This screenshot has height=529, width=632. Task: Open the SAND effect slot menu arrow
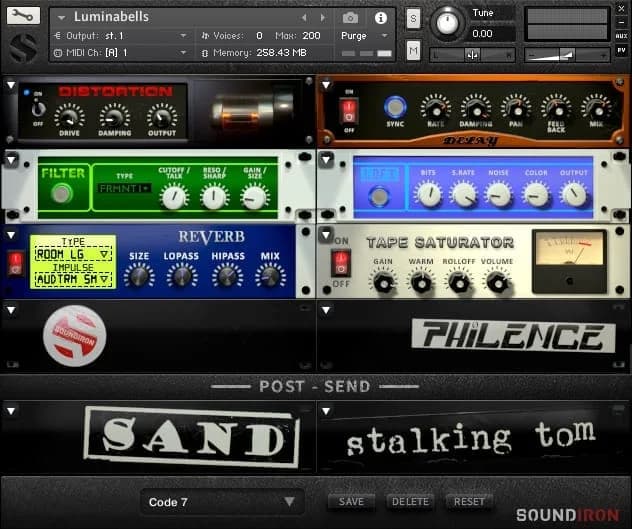10,410
